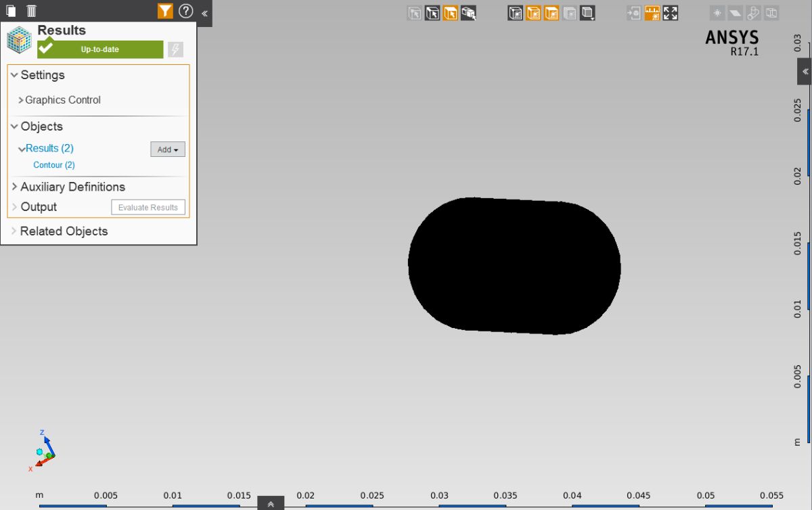Select the dark cube pointer selection icon
This screenshot has width=812, height=510.
click(432, 12)
